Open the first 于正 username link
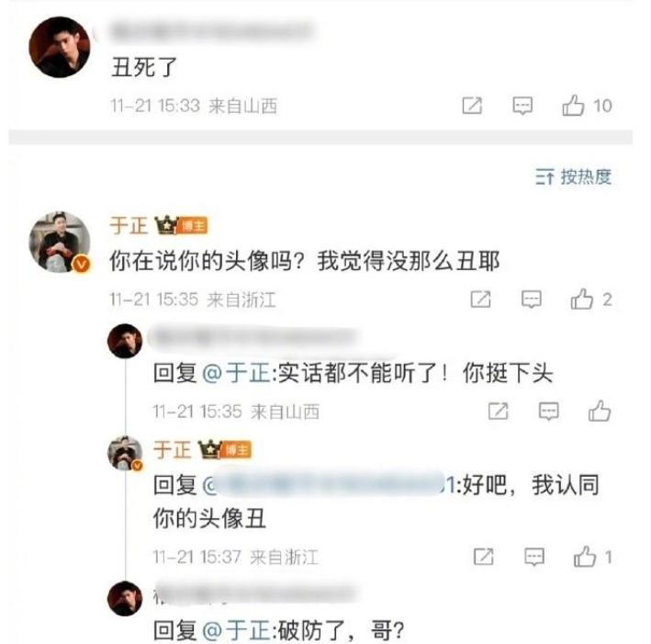The height and width of the screenshot is (644, 651). (129, 226)
